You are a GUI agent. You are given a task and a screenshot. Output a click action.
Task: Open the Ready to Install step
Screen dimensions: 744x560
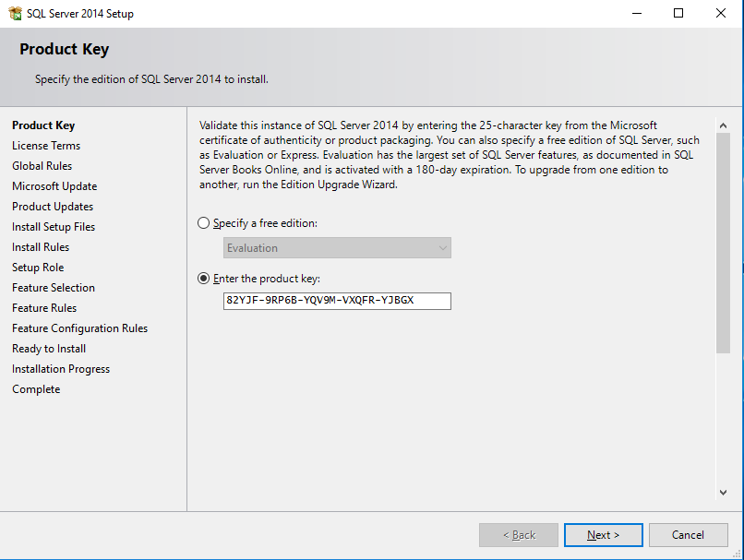[x=48, y=348]
